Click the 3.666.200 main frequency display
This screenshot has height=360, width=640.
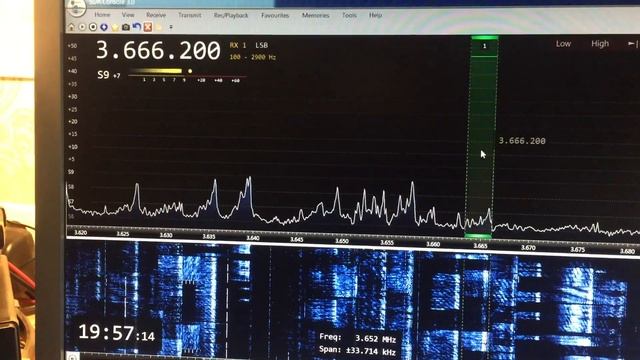click(x=158, y=51)
